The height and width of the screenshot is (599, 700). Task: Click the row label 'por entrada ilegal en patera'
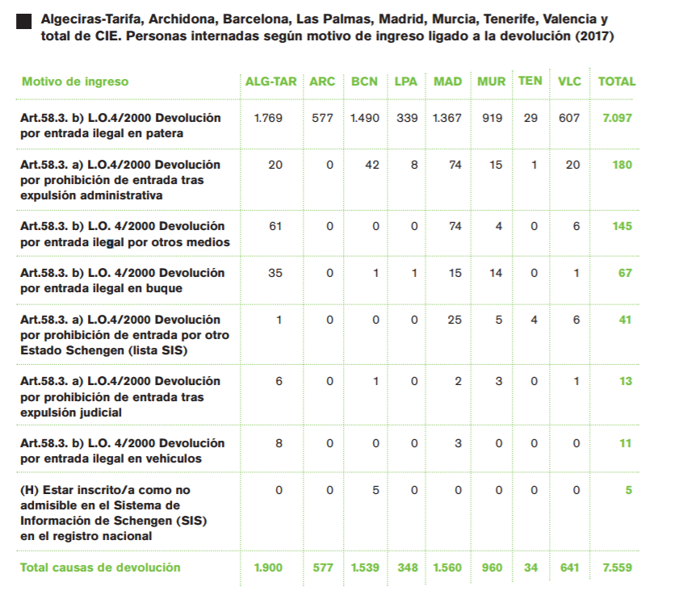102,133
